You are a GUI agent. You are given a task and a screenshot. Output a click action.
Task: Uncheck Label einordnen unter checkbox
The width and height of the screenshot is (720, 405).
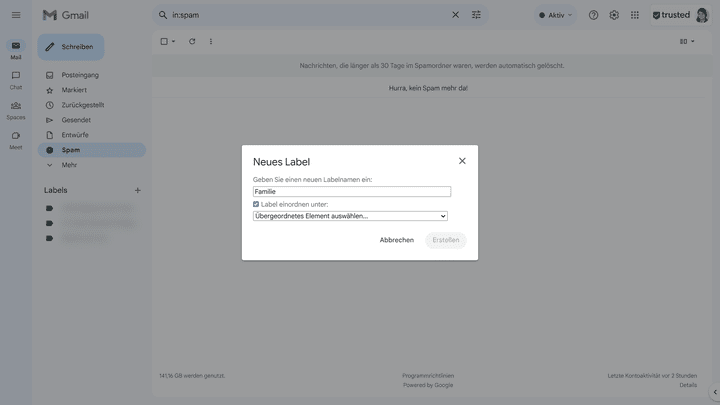[256, 204]
